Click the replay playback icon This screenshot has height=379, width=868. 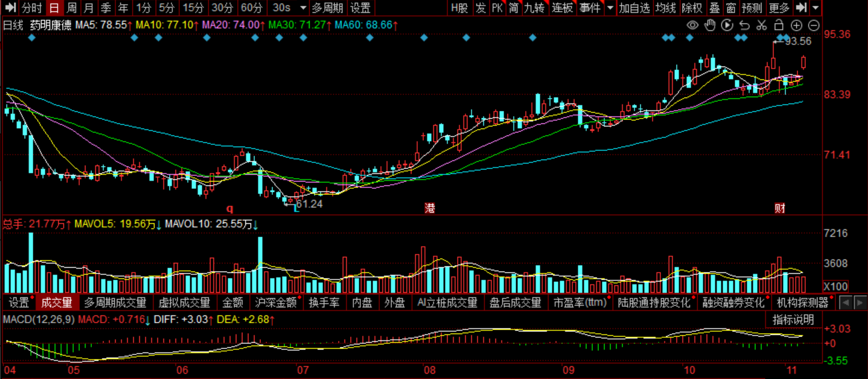pos(727,25)
